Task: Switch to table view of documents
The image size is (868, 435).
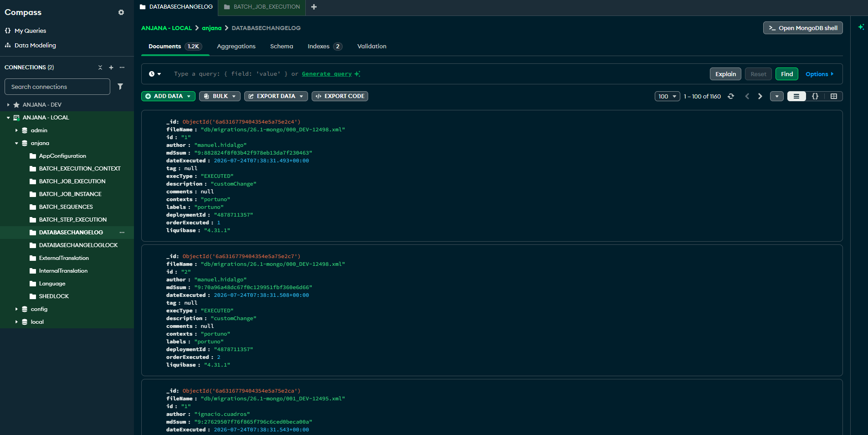Action: tap(834, 96)
